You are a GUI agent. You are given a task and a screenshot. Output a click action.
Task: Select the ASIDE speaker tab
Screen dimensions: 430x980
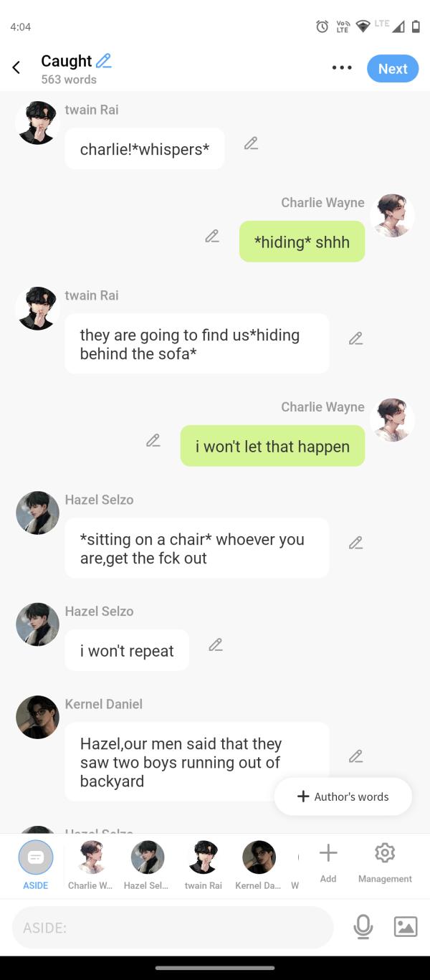pos(36,865)
